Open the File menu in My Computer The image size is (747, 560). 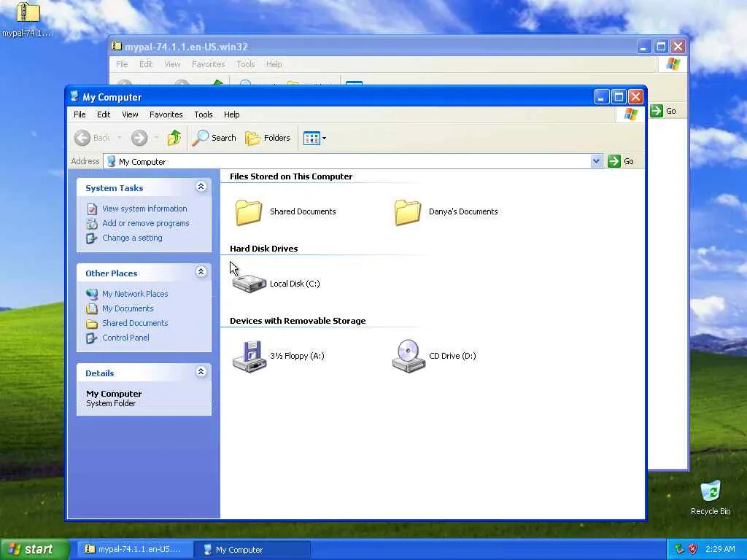pyautogui.click(x=80, y=114)
